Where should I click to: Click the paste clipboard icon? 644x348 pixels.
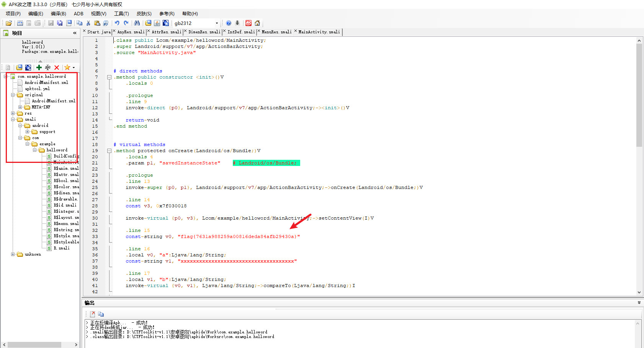[97, 23]
